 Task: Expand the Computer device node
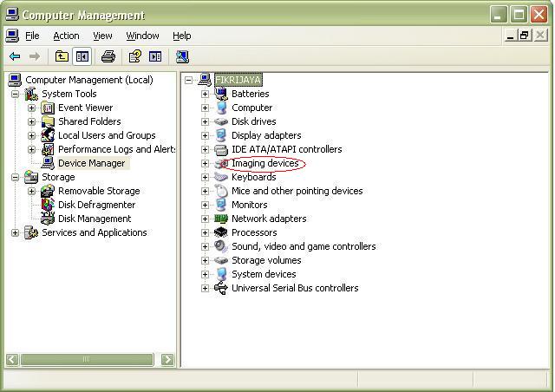[x=205, y=108]
